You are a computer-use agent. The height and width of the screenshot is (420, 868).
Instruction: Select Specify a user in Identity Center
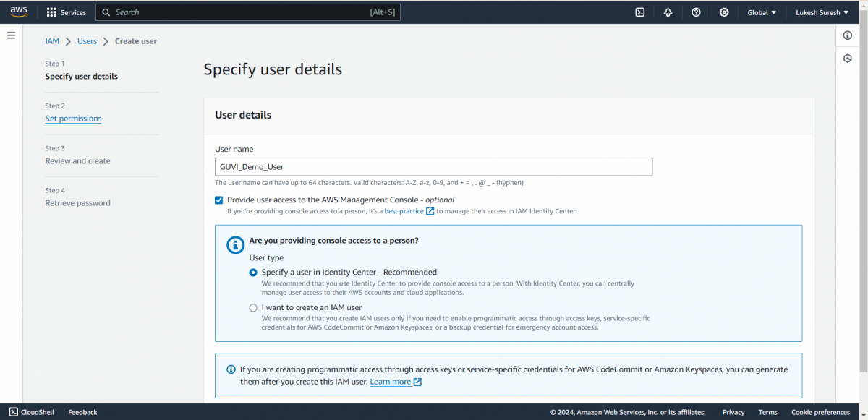coord(253,273)
